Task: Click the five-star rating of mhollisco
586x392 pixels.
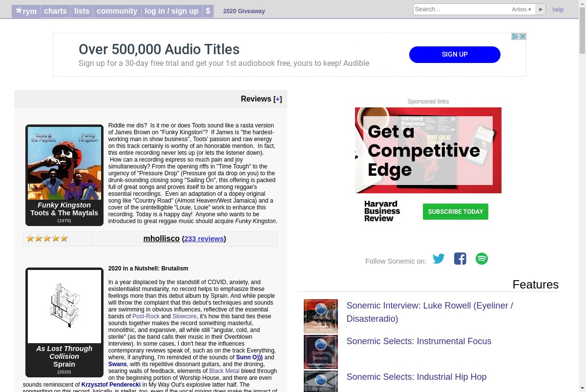Action: click(47, 239)
